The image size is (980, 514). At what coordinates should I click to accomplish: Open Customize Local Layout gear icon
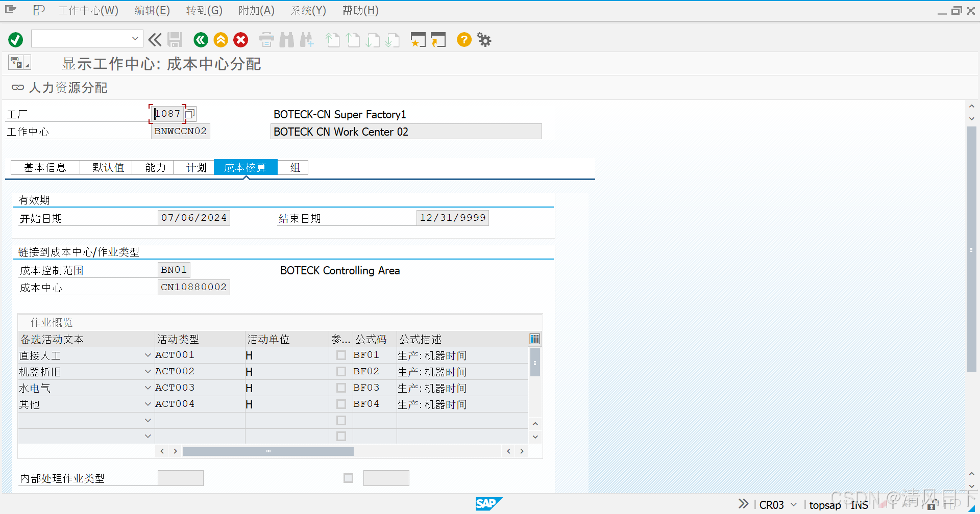click(x=484, y=39)
